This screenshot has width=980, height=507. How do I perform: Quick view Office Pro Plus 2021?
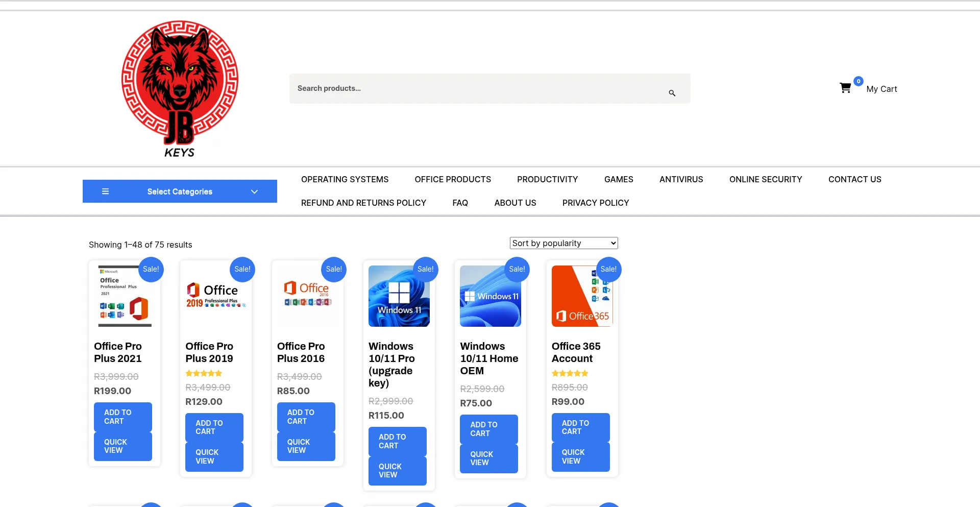point(123,446)
